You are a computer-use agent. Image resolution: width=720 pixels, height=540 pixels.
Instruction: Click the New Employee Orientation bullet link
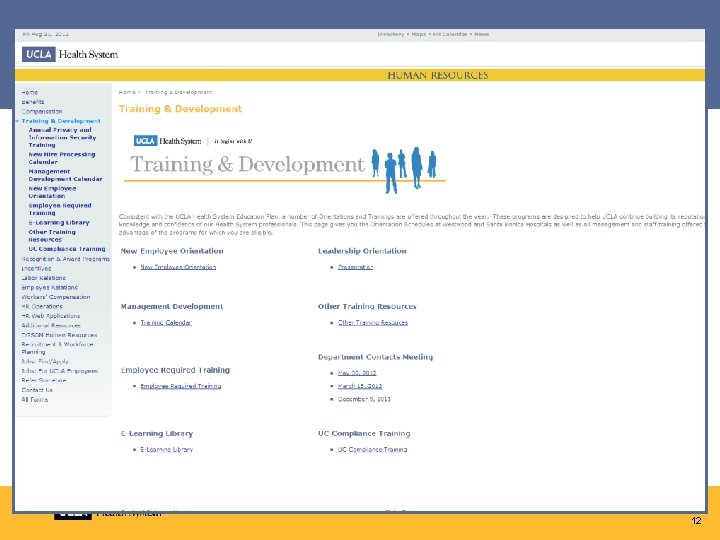click(x=178, y=267)
